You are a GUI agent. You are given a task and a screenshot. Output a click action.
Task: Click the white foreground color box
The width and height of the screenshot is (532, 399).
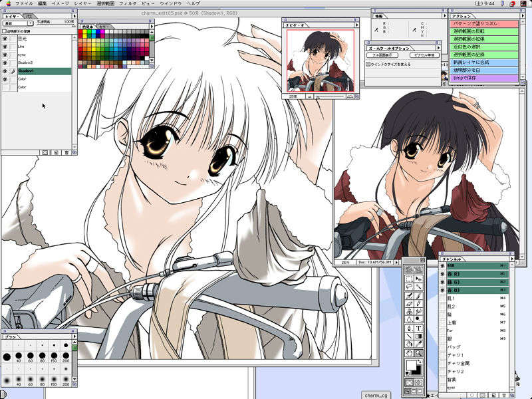click(x=411, y=365)
